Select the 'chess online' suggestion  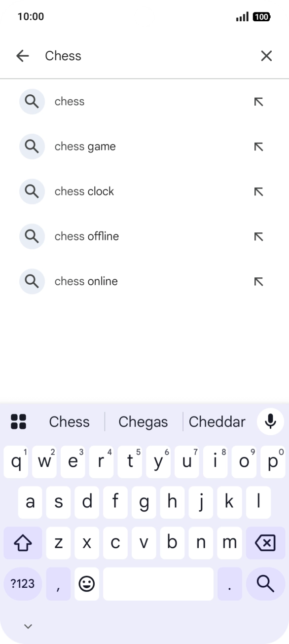point(86,281)
